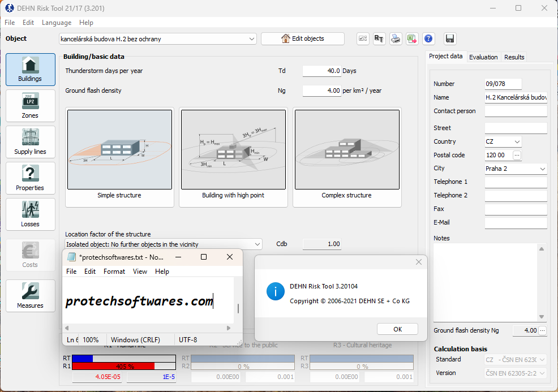Click the Street field
This screenshot has height=392, width=558.
tap(516, 128)
